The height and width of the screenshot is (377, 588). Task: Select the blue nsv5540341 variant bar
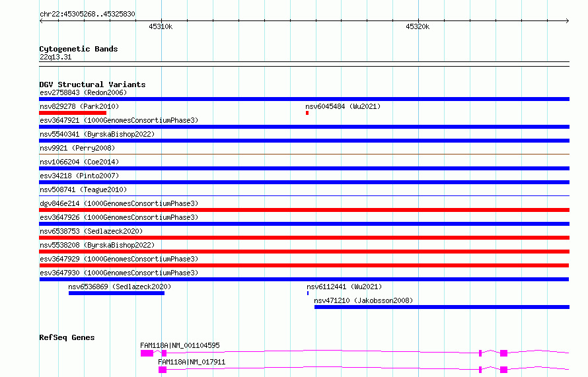(x=304, y=141)
